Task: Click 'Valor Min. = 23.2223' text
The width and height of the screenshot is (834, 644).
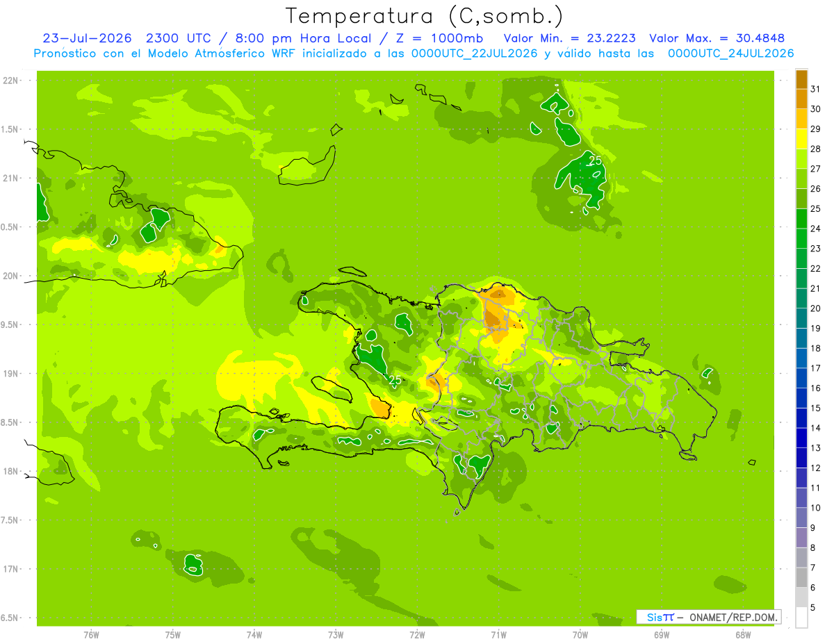Action: (570, 38)
